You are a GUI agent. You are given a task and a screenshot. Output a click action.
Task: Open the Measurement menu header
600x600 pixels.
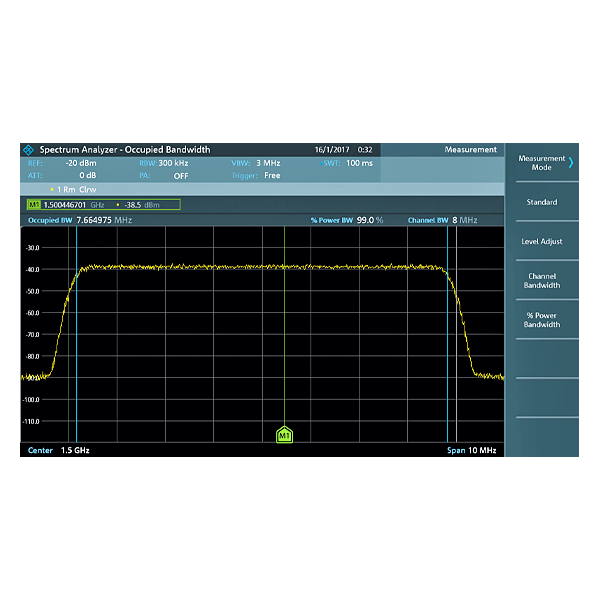pos(470,150)
